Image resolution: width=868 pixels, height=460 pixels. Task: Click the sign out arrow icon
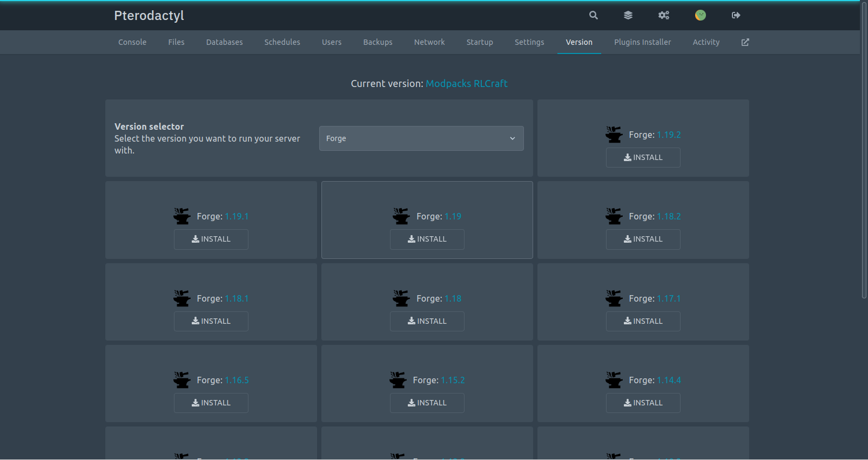click(736, 15)
